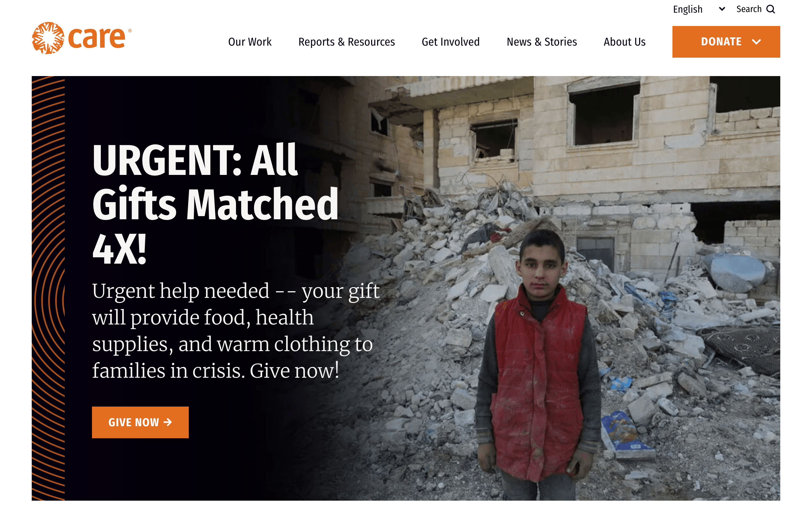
Task: Click the arrow on the Give Now button
Action: (x=168, y=422)
